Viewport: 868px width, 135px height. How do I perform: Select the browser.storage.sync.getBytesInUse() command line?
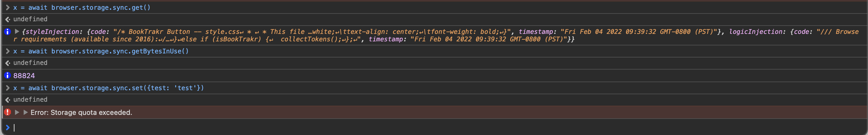(101, 51)
